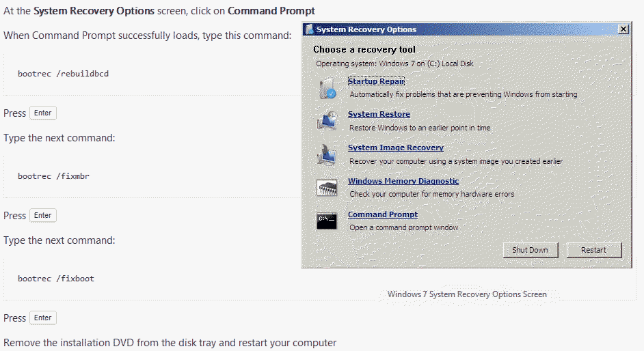
Task: Click the 'bootrec /rebuildbcd' command text
Action: [x=64, y=74]
